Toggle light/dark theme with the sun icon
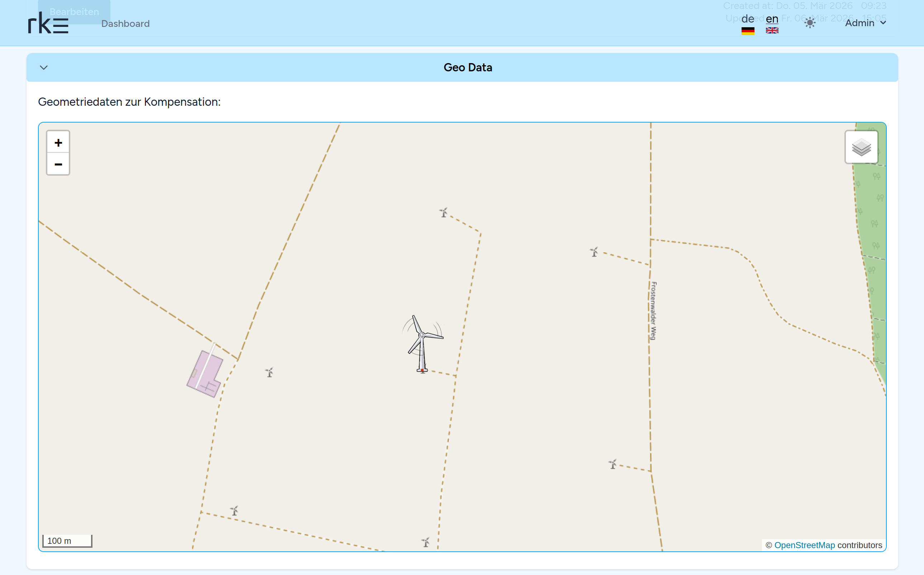924x575 pixels. (x=810, y=23)
